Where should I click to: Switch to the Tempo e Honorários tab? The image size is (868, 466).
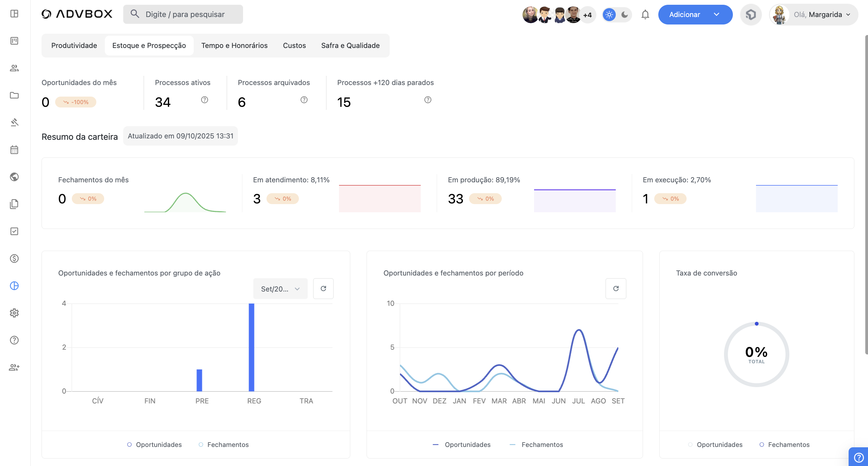pyautogui.click(x=234, y=46)
